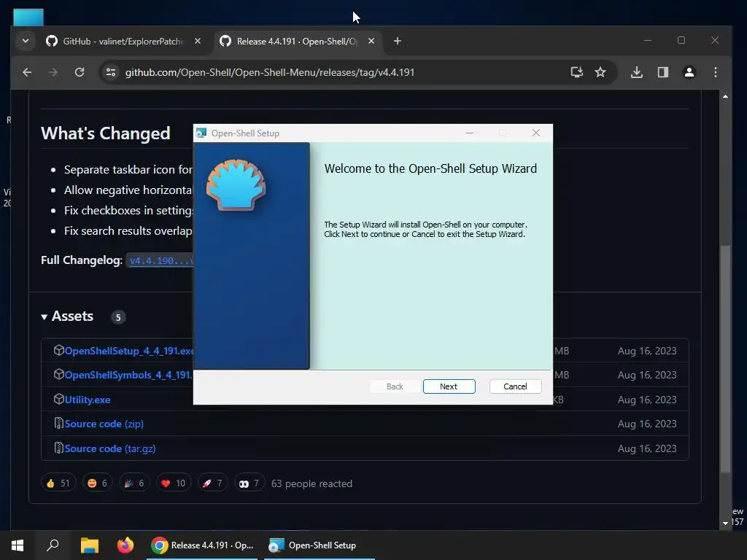747x560 pixels.
Task: Open the tab search dropdown arrow
Action: coord(26,41)
